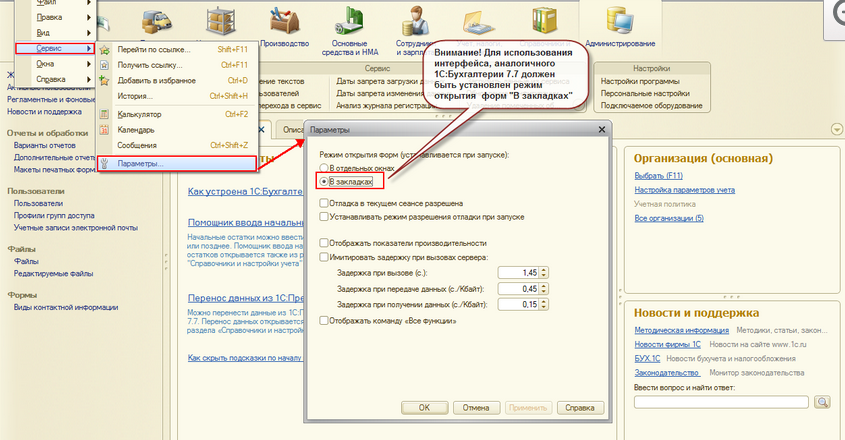
Task: Expand the Вид submenu
Action: point(88,33)
